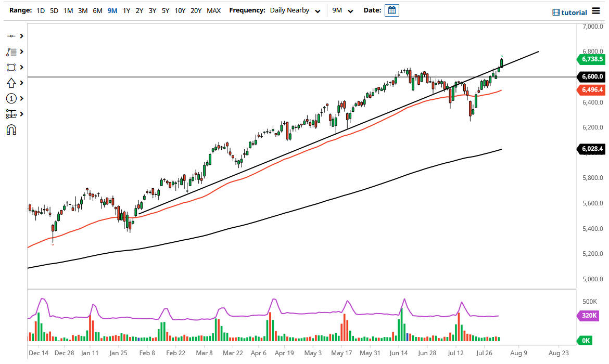Open the date calendar picker
Viewport: 609px width, 364px height.
tap(391, 10)
